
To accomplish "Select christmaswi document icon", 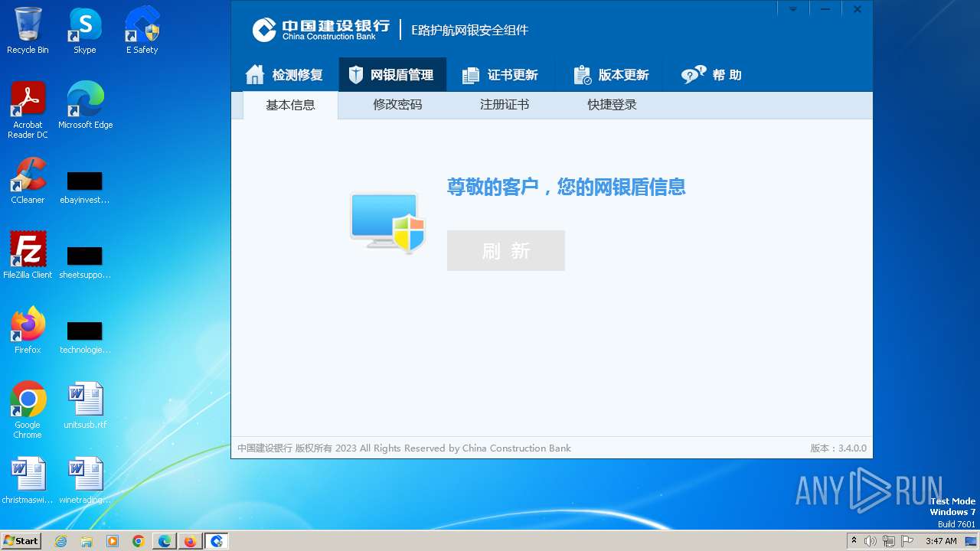I will (x=28, y=480).
